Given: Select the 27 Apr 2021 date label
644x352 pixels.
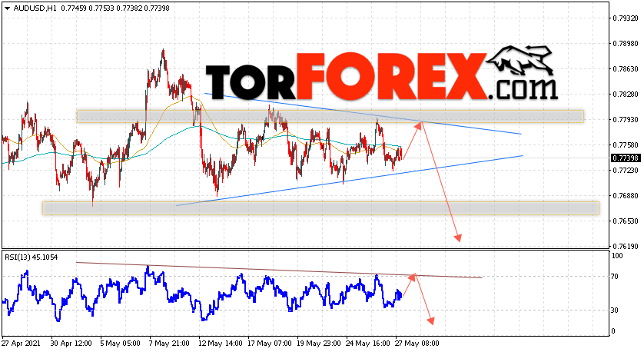Looking at the screenshot, I should point(22,344).
